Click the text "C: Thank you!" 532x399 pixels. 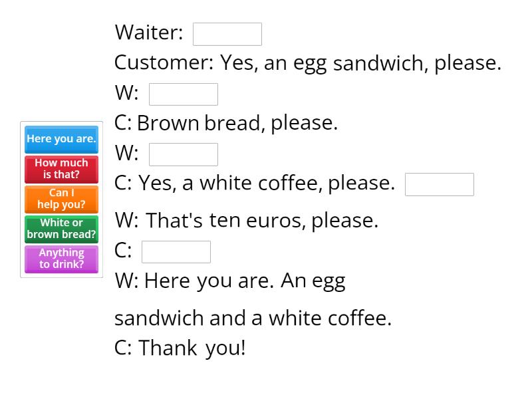pyautogui.click(x=181, y=346)
